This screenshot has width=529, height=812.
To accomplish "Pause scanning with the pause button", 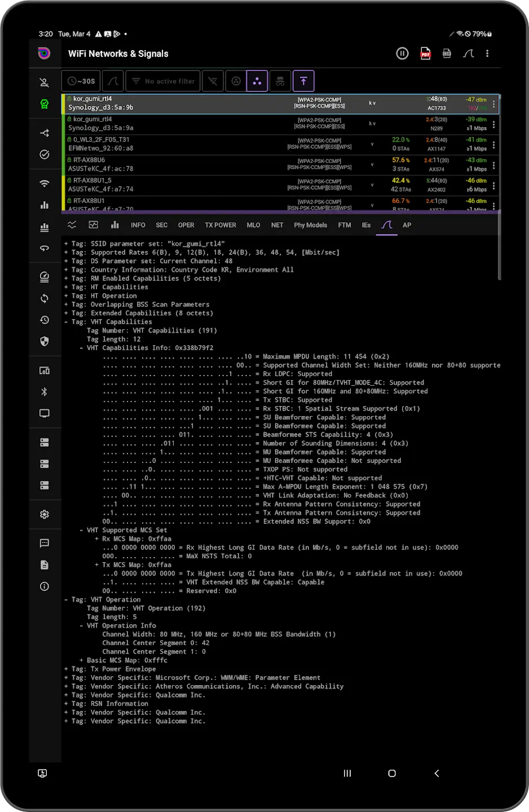I will point(402,54).
